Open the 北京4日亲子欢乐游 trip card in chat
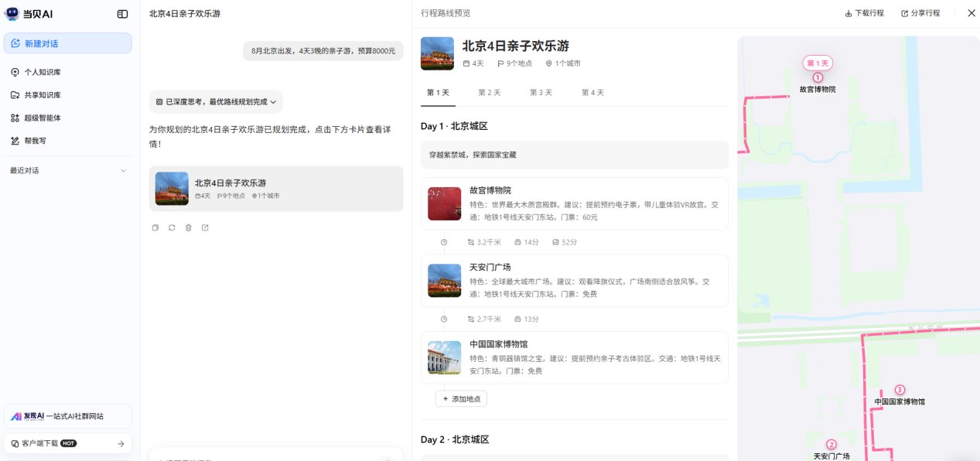This screenshot has height=461, width=980. click(276, 189)
